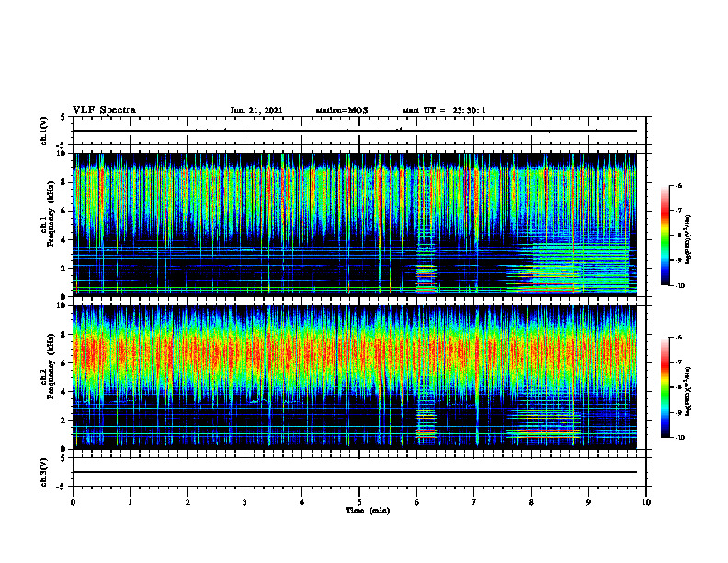Click the "Time (min)" x-axis label
Image resolution: width=728 pixels, height=563 pixels.
(x=368, y=511)
